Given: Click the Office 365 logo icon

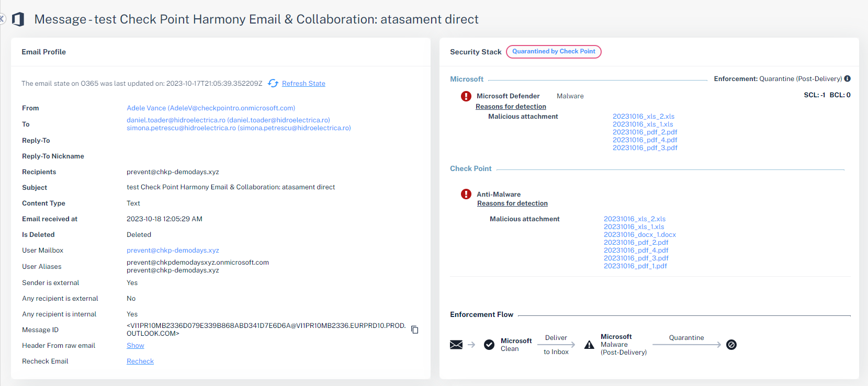Looking at the screenshot, I should click(18, 19).
